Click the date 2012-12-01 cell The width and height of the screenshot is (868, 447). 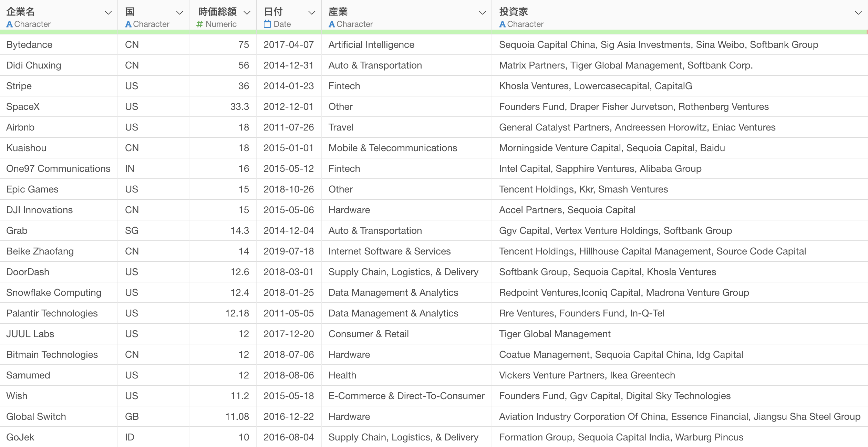289,107
